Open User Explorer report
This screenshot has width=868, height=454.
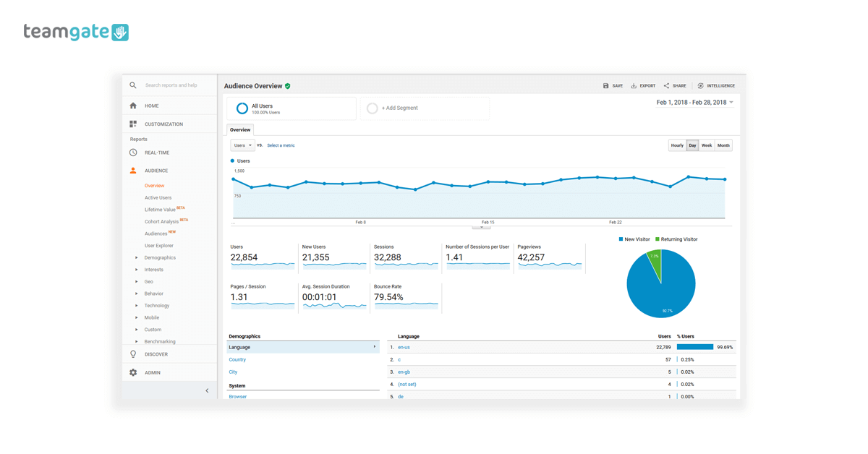[158, 246]
